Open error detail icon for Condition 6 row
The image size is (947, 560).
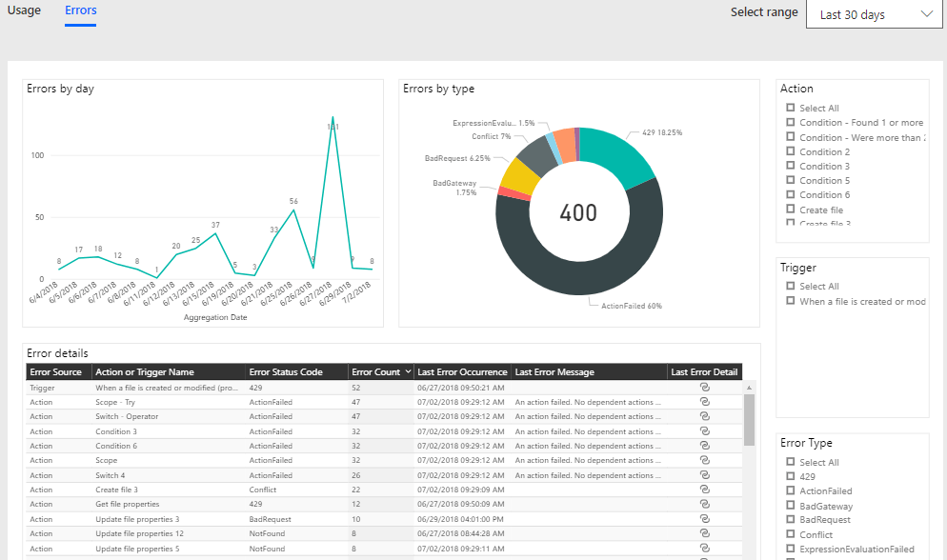tap(704, 446)
